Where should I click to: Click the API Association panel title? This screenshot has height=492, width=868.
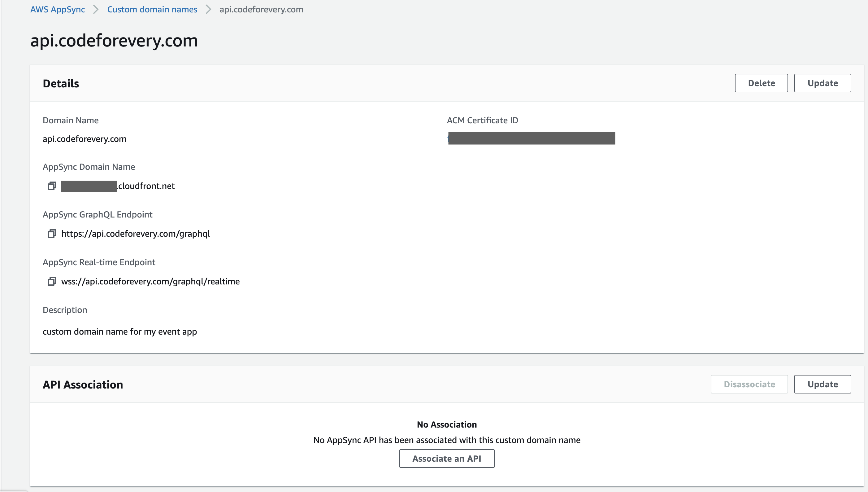pyautogui.click(x=83, y=384)
